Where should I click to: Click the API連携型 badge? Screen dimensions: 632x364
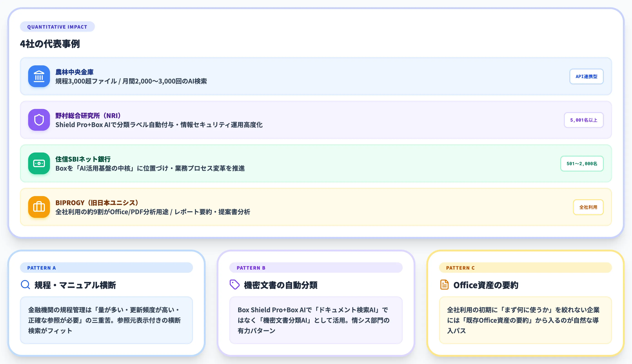586,76
